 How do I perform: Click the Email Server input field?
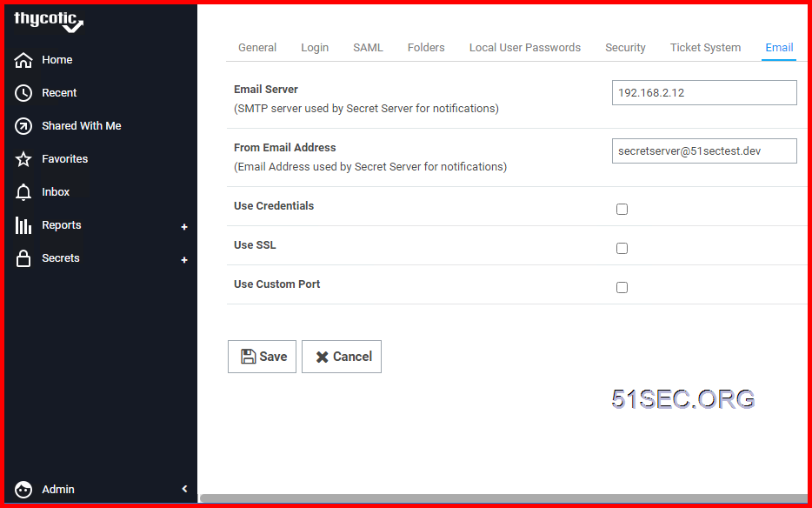[704, 93]
